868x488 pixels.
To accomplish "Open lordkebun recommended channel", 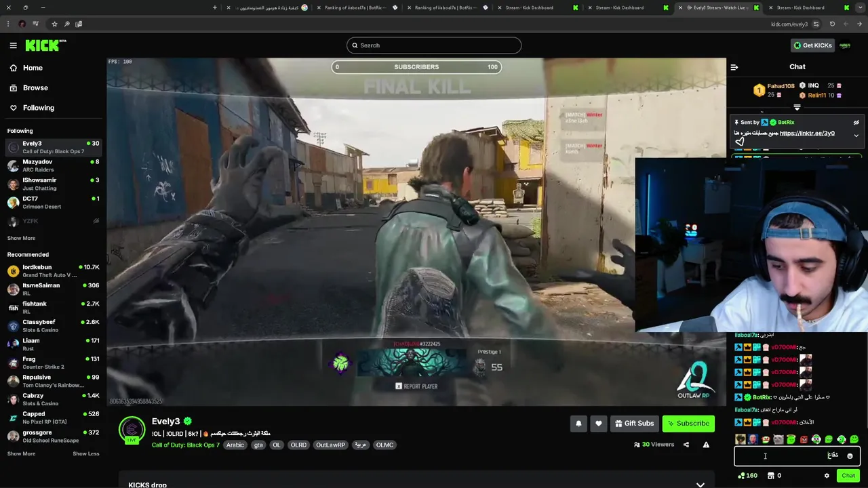I will click(53, 271).
